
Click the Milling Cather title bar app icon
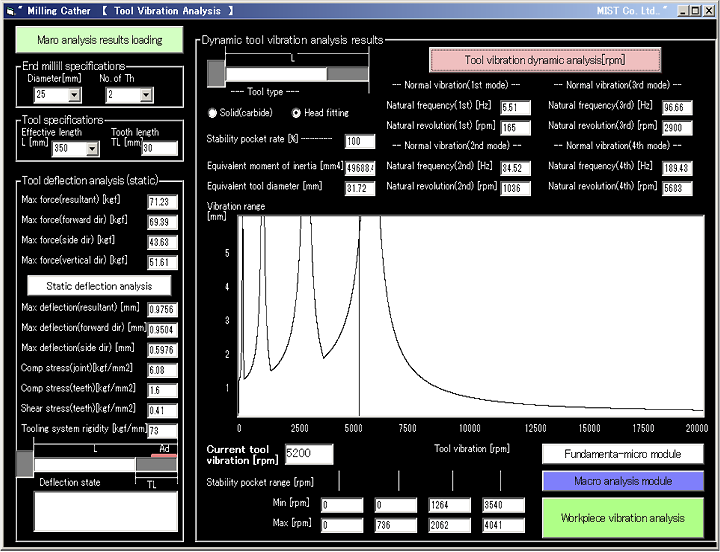click(x=10, y=10)
